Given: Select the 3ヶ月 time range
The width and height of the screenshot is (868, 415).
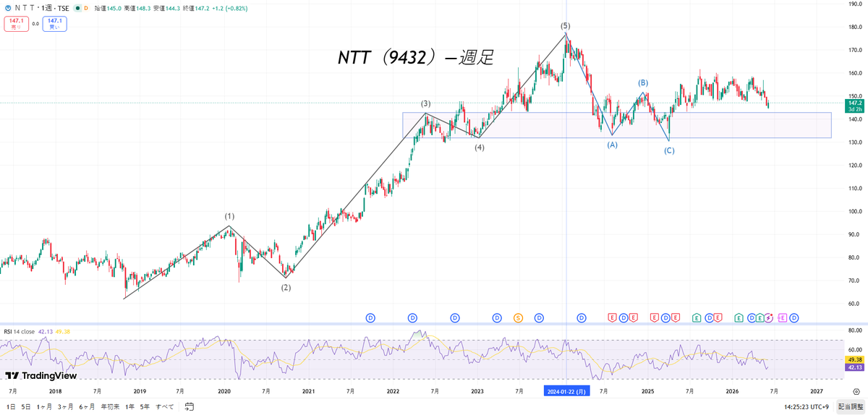Looking at the screenshot, I should click(66, 406).
